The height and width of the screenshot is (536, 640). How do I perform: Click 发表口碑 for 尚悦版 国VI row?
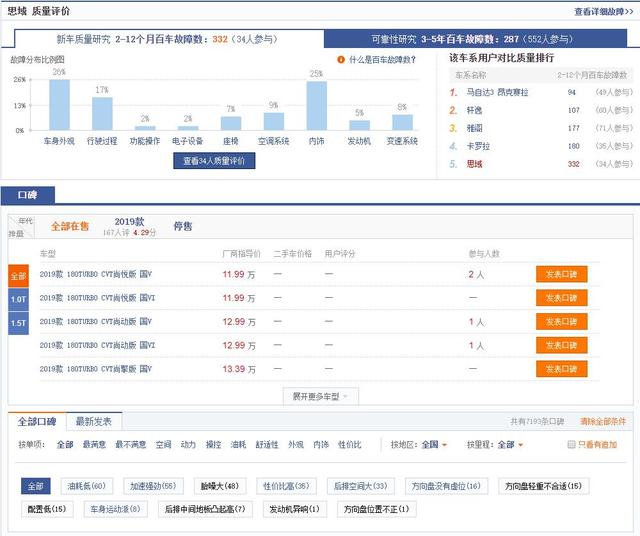pos(562,298)
